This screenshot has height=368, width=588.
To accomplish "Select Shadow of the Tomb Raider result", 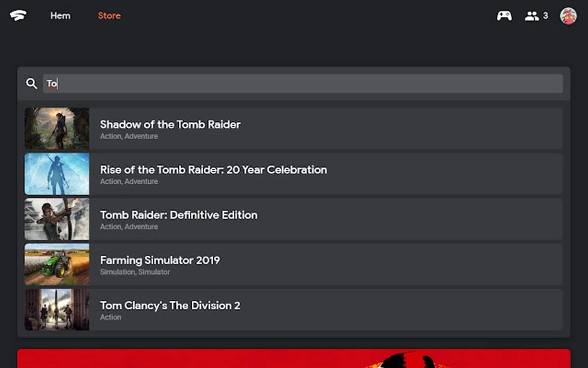I will click(170, 125).
